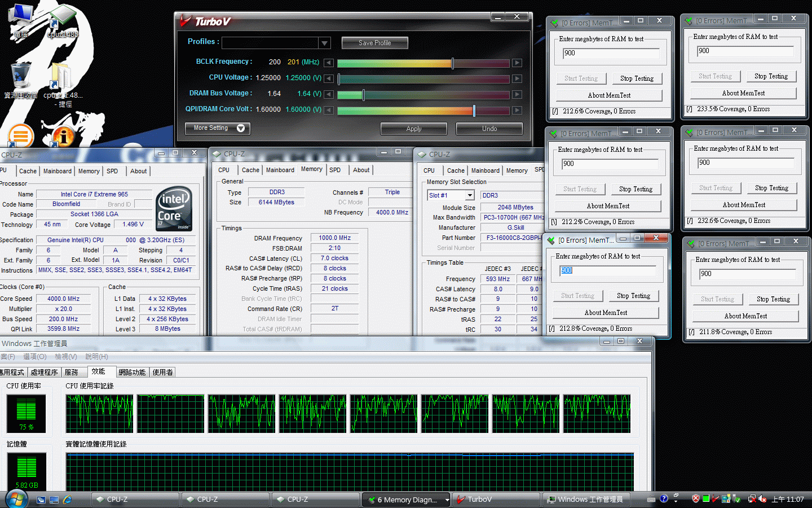This screenshot has height=508, width=812.
Task: Decrease CPU Voltage with left arrow in TurboV
Action: (x=329, y=78)
